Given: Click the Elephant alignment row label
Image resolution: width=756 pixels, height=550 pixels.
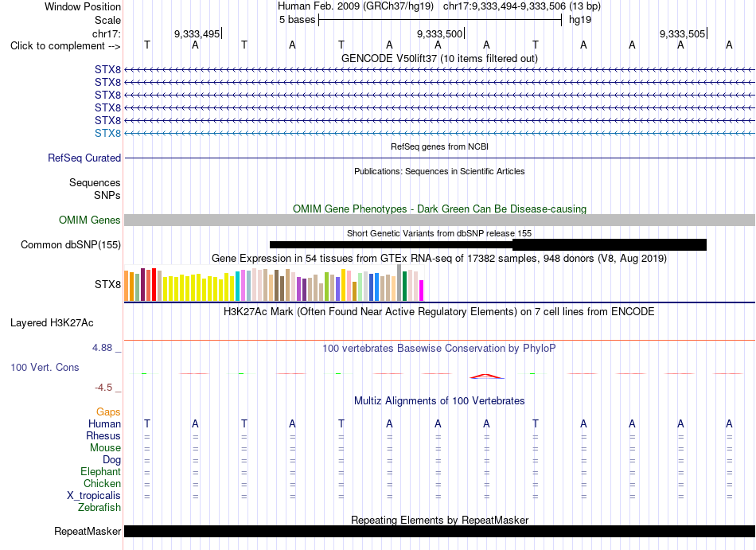Looking at the screenshot, I should pos(100,472).
